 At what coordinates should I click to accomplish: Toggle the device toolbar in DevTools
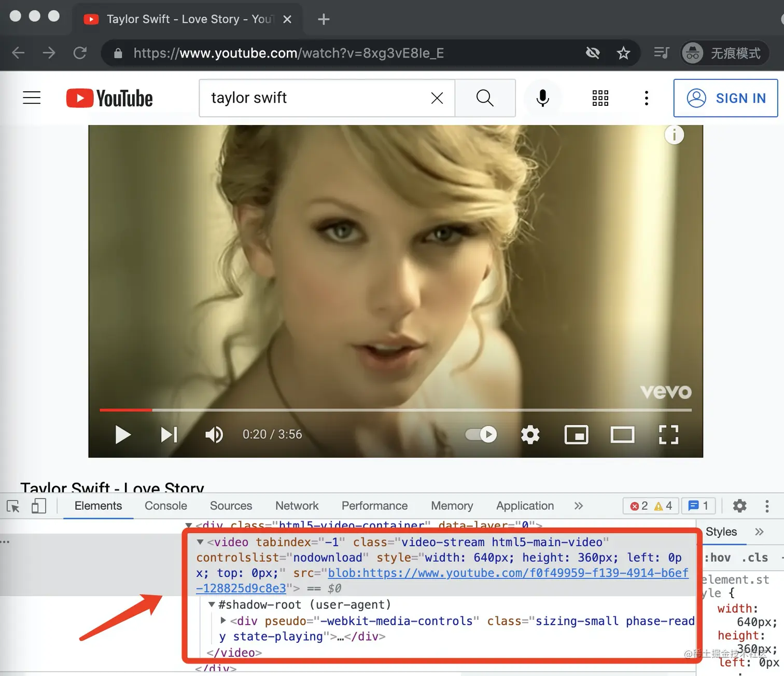coord(39,506)
